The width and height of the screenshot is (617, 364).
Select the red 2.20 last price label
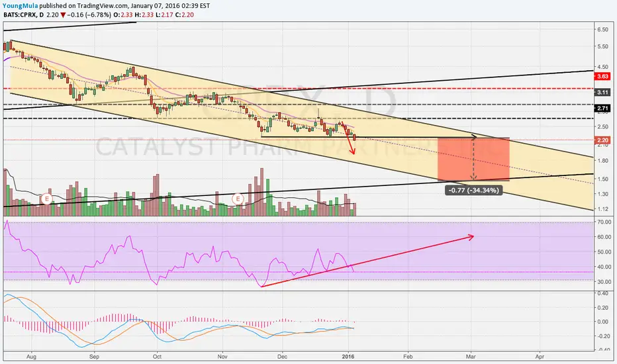pyautogui.click(x=602, y=140)
